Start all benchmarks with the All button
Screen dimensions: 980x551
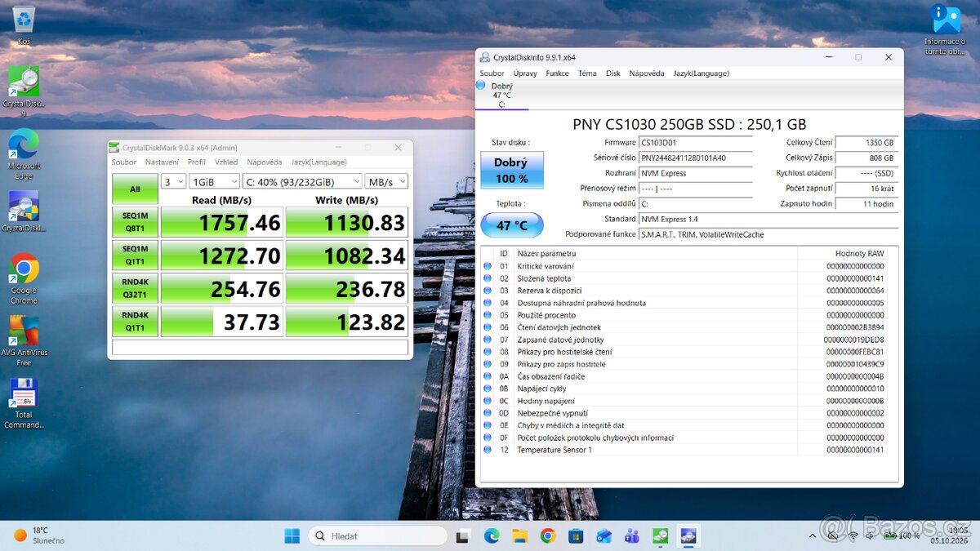tap(135, 189)
